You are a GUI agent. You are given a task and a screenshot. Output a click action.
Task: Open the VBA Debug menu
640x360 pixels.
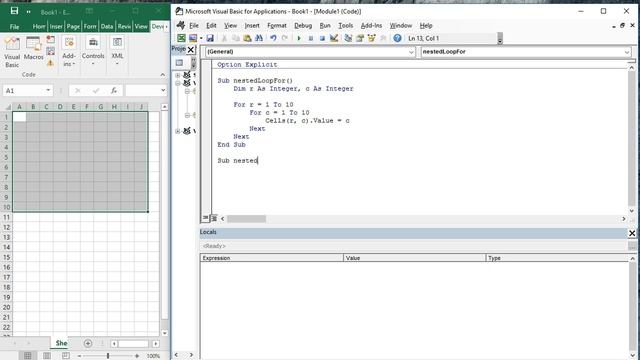tap(303, 25)
